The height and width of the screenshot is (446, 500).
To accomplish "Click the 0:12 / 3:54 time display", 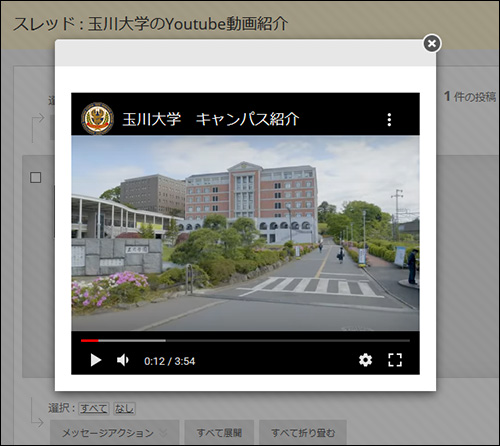I will point(170,361).
